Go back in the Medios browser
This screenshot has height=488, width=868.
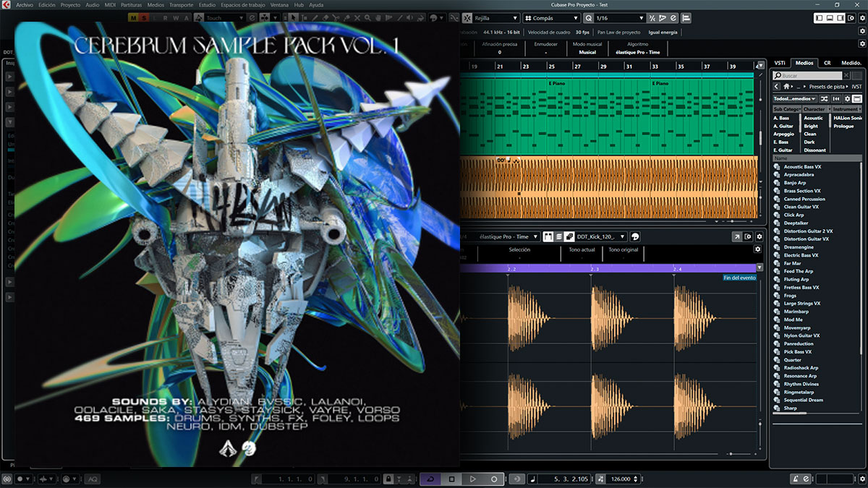click(776, 87)
